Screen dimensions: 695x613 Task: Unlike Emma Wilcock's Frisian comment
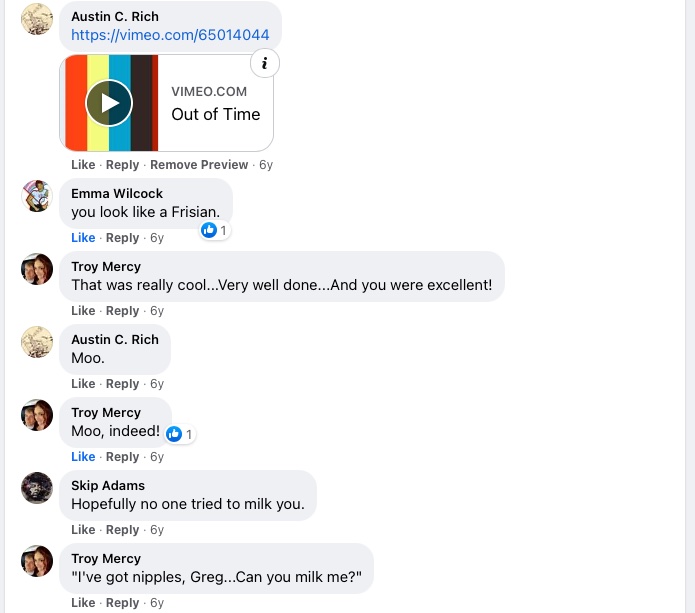(x=83, y=238)
